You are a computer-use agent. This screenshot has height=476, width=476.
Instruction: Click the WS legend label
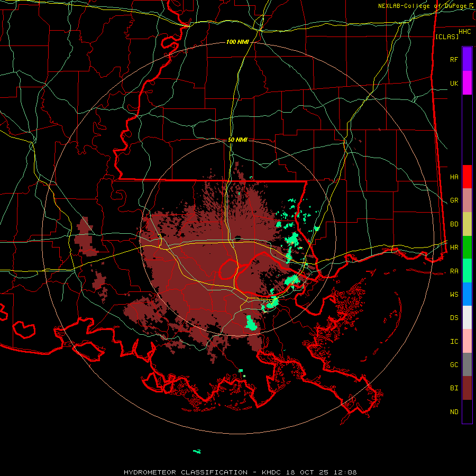click(454, 295)
